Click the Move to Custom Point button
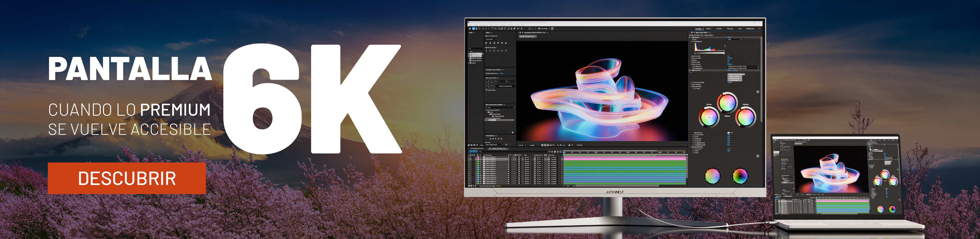 click(x=505, y=86)
